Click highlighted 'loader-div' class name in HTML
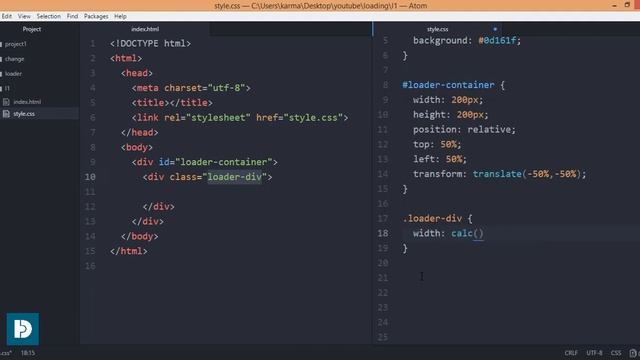This screenshot has height=360, width=640. [235, 177]
